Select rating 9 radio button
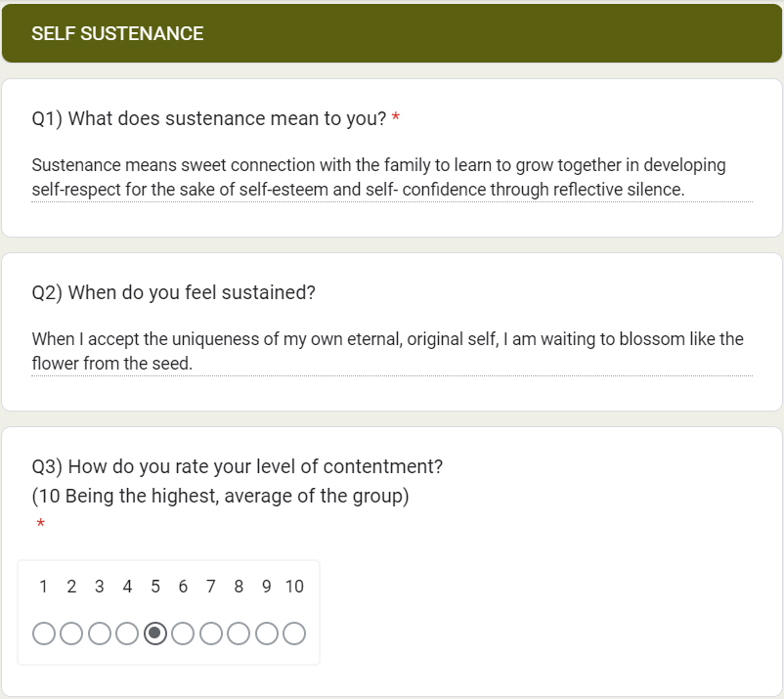 [266, 633]
